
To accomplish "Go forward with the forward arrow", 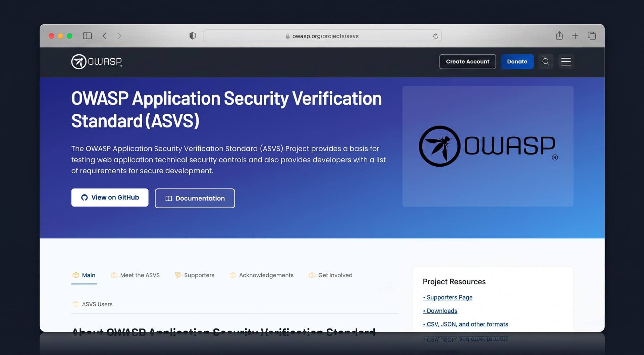I will tap(119, 36).
